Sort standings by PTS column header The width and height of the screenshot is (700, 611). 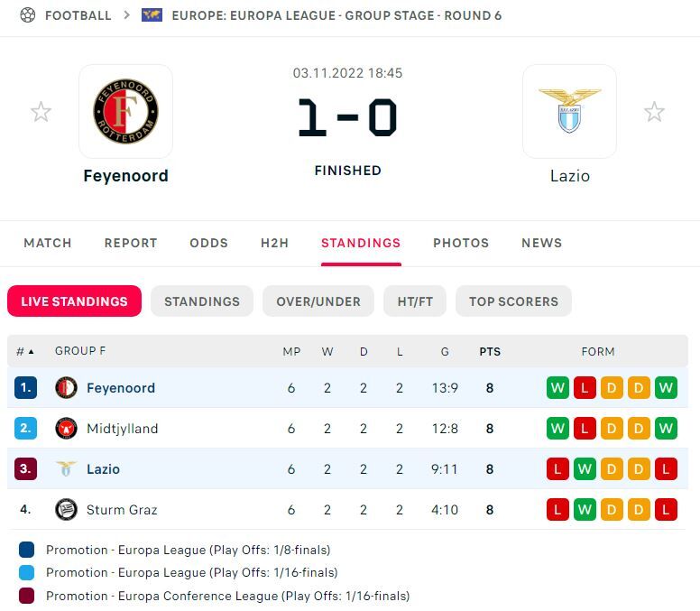pyautogui.click(x=490, y=352)
